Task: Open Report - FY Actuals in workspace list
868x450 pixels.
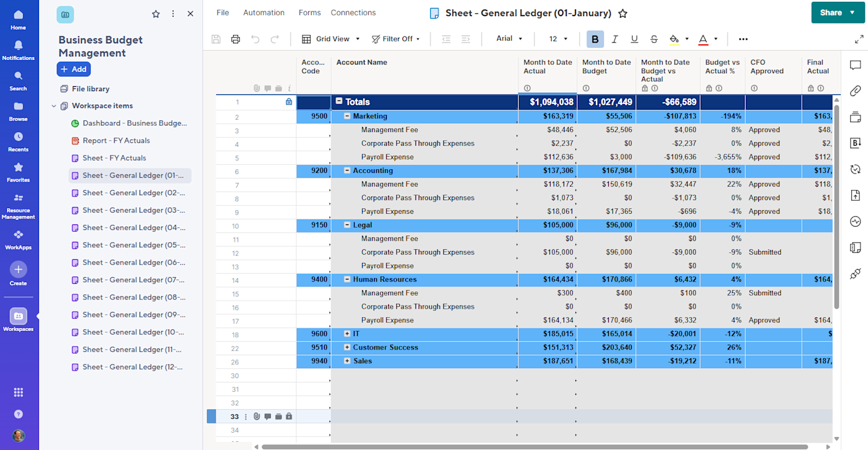Action: (x=116, y=141)
